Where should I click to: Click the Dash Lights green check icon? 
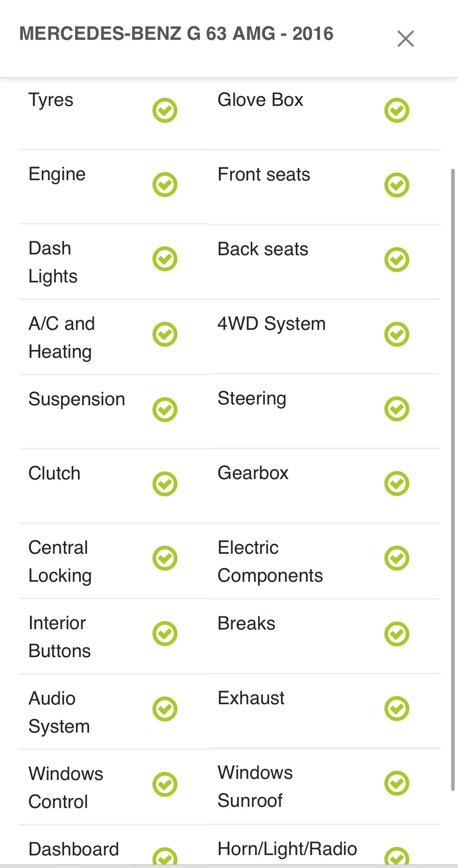pos(165,259)
